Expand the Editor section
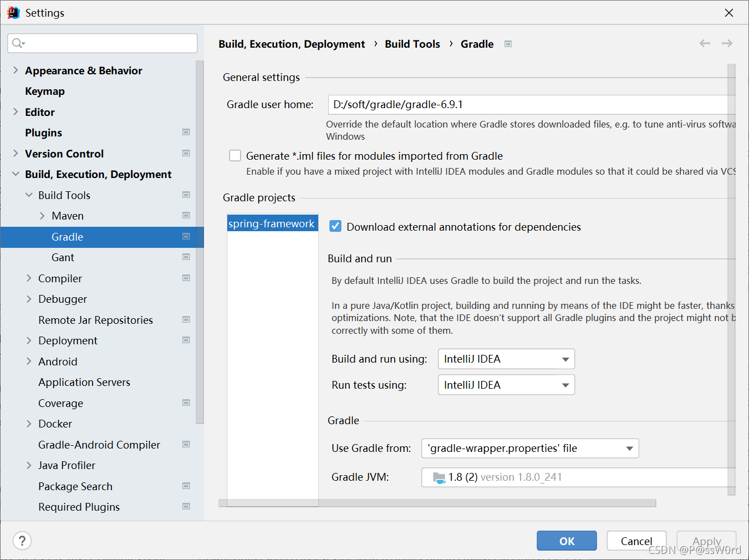 [16, 112]
